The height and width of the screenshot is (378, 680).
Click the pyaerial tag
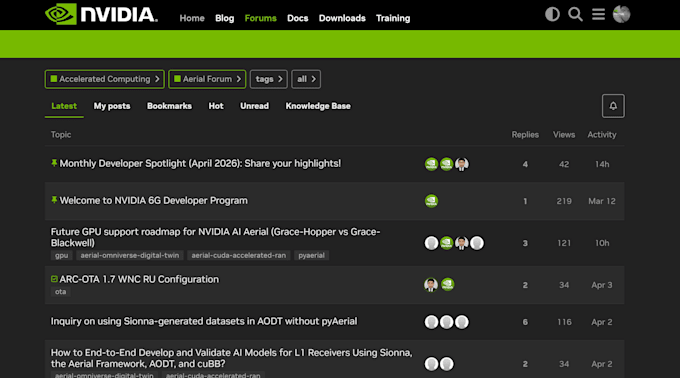[x=311, y=255]
